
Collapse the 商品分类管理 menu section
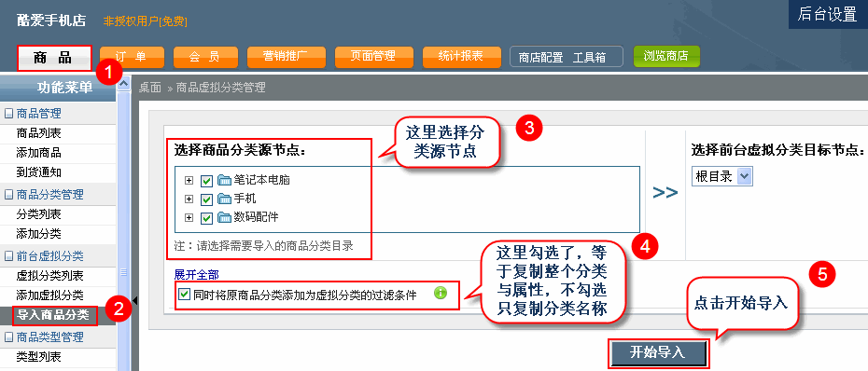(x=8, y=195)
